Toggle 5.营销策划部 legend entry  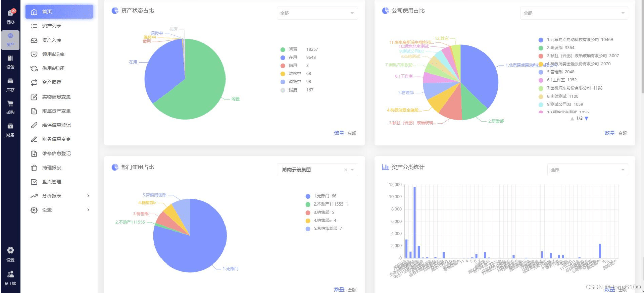click(324, 229)
